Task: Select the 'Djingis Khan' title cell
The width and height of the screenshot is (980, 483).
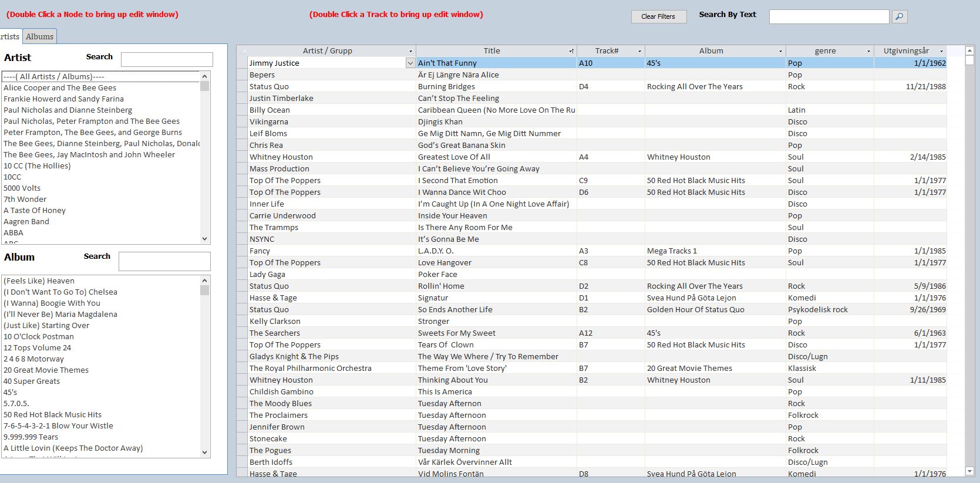Action: (496, 121)
